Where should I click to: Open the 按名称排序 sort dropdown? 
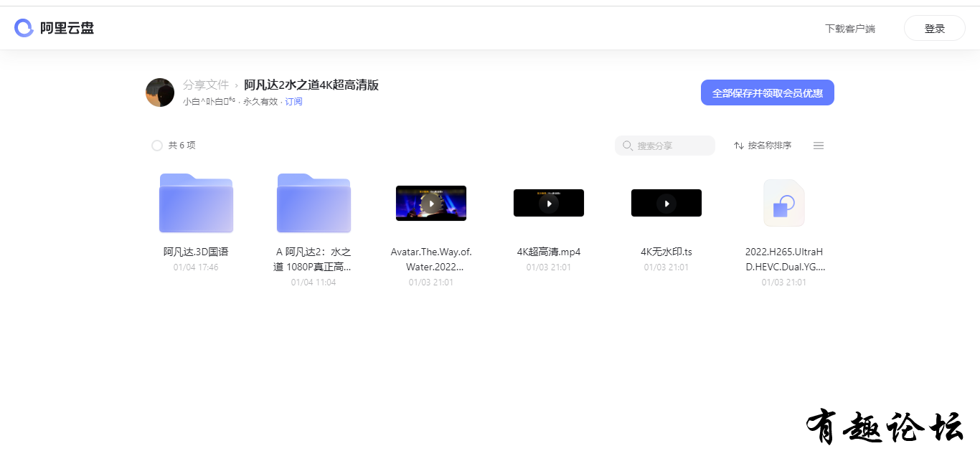click(x=763, y=146)
